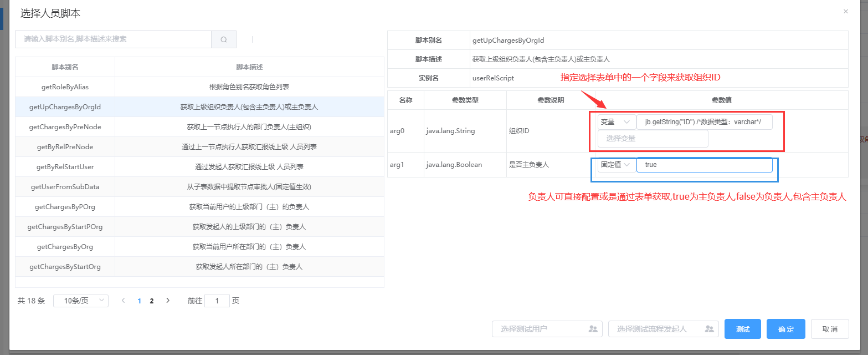Image resolution: width=868 pixels, height=355 pixels.
Task: Select the getChargesByPreNode script row
Action: [199, 127]
